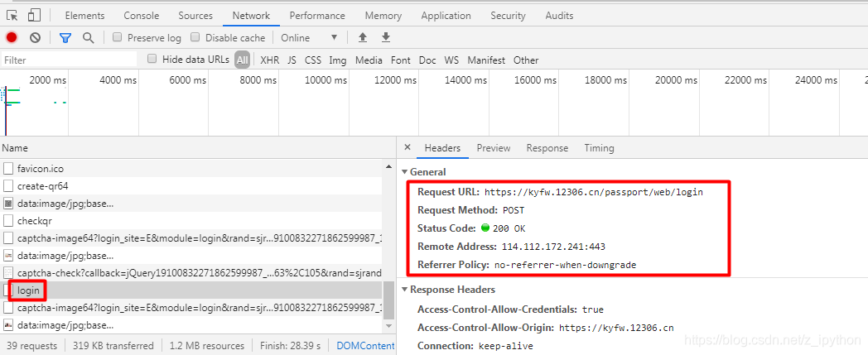Filter requests by Doc

point(427,60)
